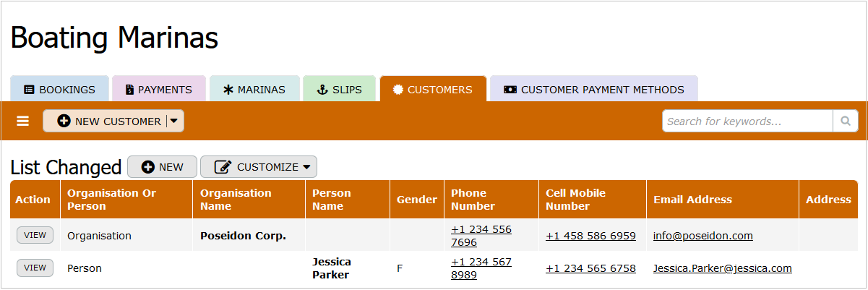Image resolution: width=868 pixels, height=290 pixels.
Task: Open the hamburger menu icon
Action: [23, 121]
